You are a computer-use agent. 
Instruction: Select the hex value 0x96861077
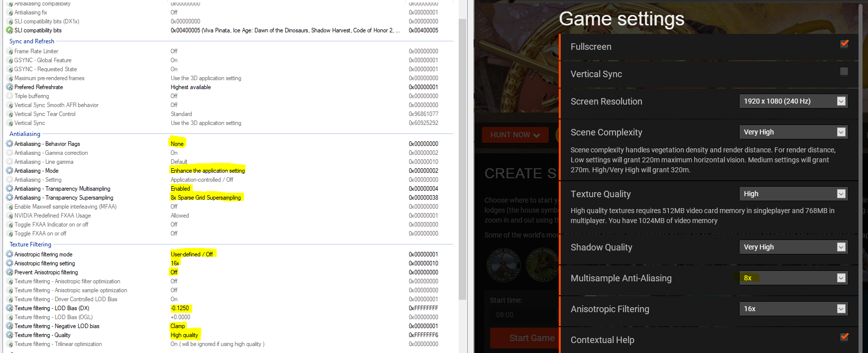(x=424, y=114)
